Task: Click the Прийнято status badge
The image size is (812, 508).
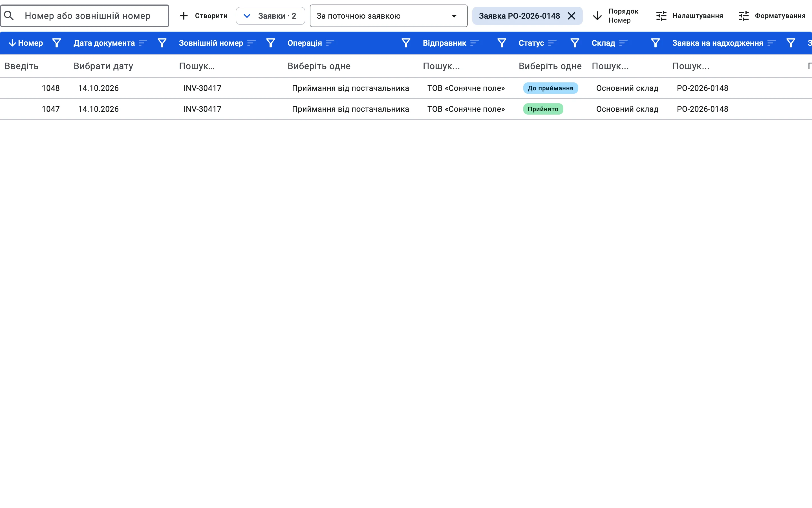Action: [543, 109]
